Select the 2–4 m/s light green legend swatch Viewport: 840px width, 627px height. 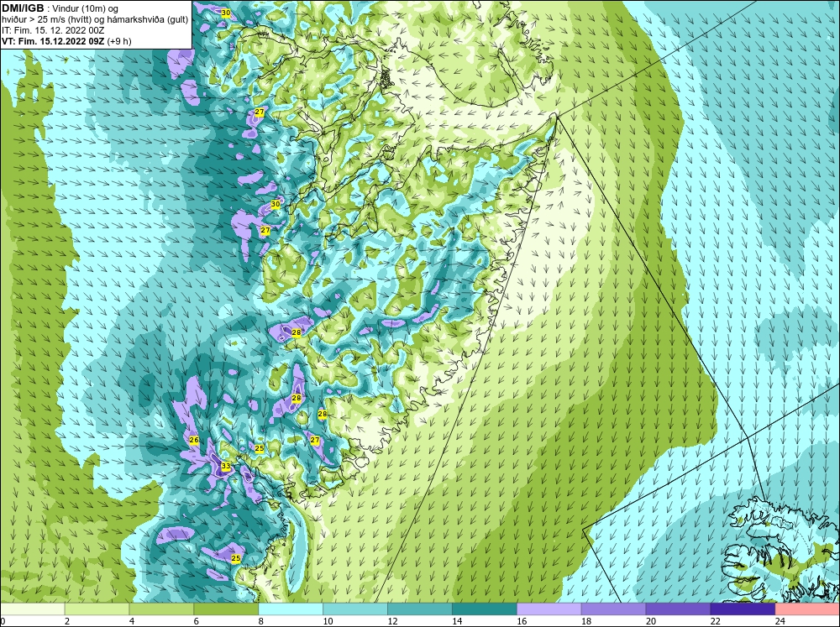[x=97, y=609]
